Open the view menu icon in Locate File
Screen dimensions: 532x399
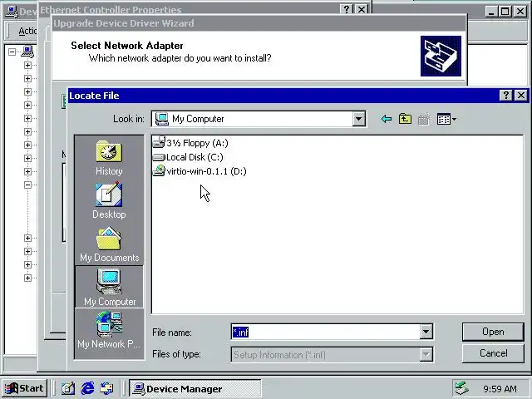pyautogui.click(x=446, y=119)
